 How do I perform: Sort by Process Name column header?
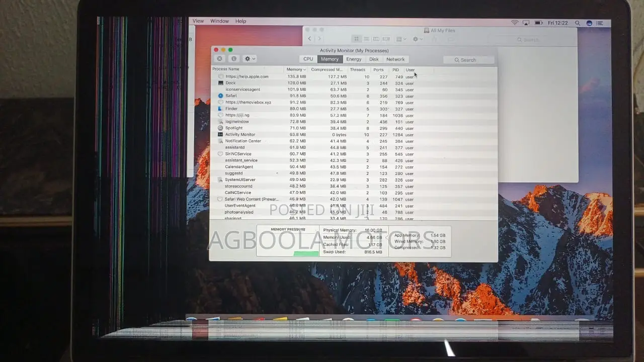(x=248, y=69)
